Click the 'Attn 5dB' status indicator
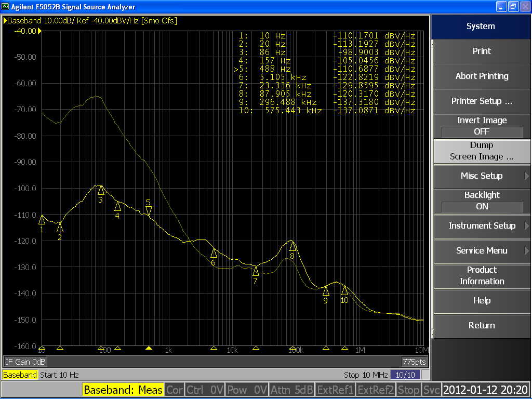This screenshot has height=399, width=532. click(292, 390)
